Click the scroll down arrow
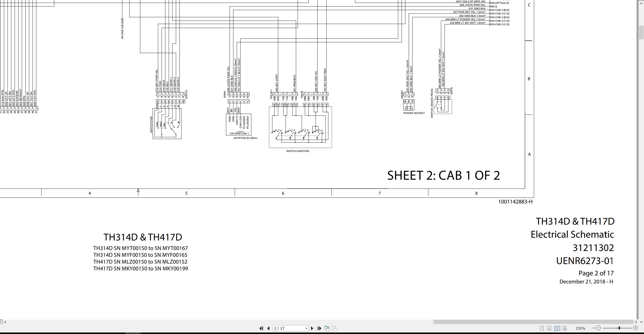Image resolution: width=644 pixels, height=334 pixels. [x=641, y=322]
